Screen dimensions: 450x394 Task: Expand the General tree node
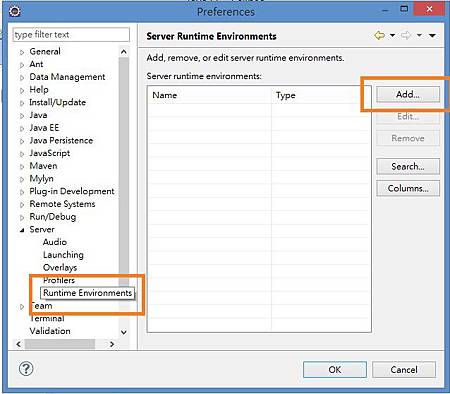[x=22, y=52]
